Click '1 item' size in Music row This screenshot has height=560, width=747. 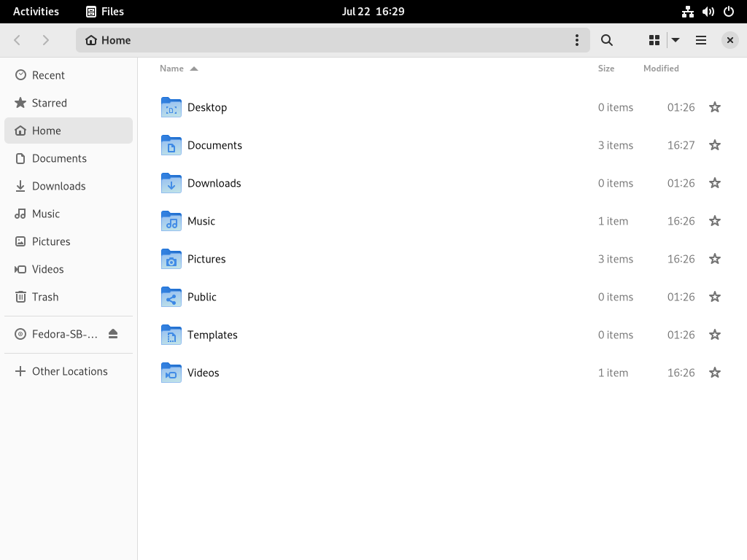point(613,221)
